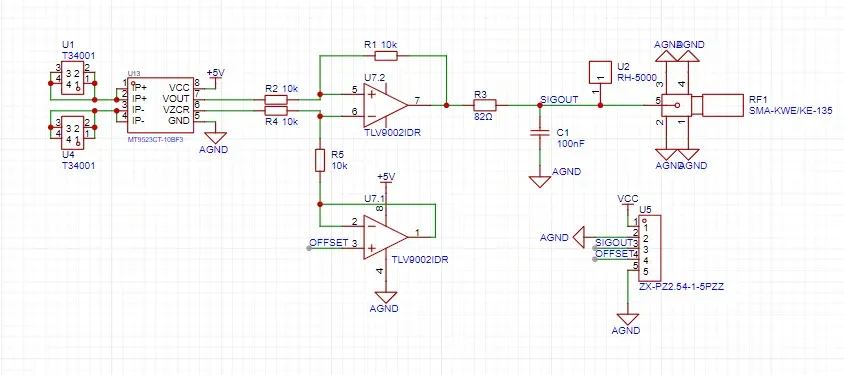Select the U7.1 op-amp triangle symbol

click(x=385, y=237)
